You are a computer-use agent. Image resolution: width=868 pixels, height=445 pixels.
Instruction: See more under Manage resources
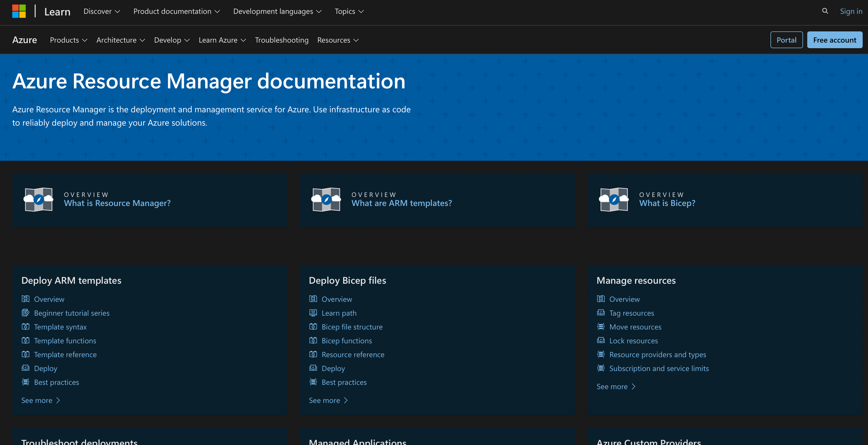(x=616, y=386)
